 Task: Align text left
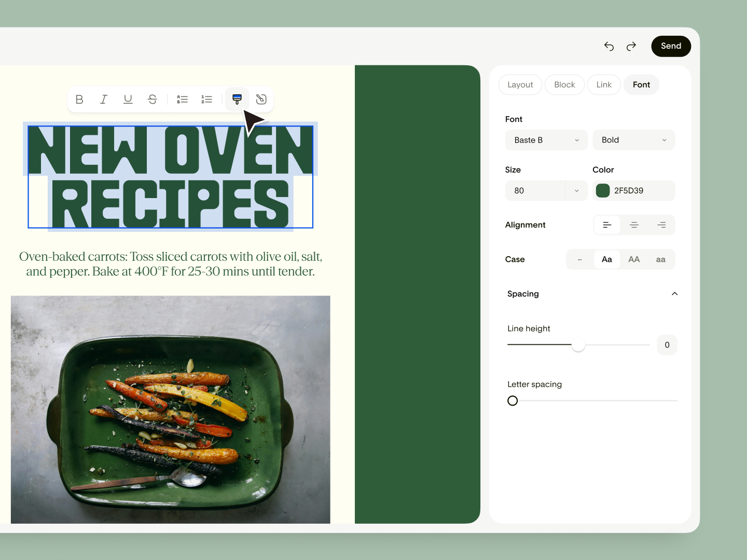(x=607, y=225)
